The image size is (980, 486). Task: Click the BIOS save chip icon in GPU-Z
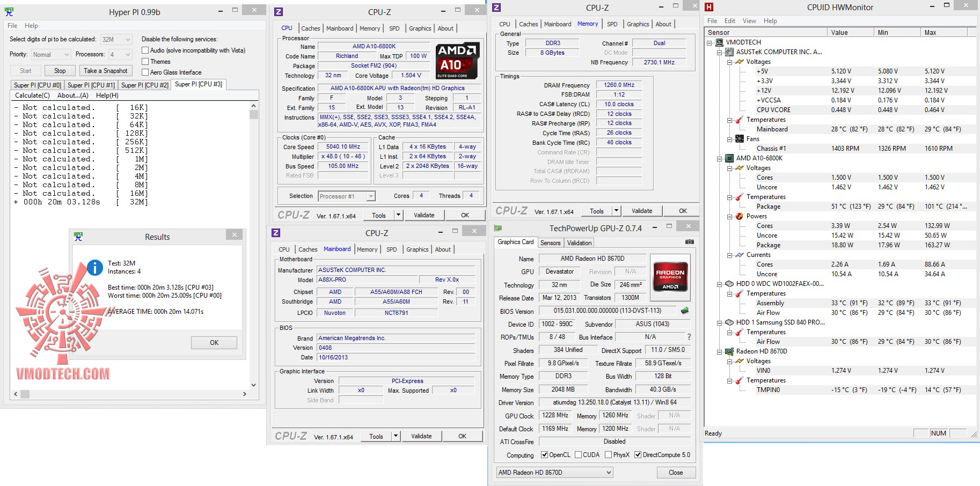684,311
